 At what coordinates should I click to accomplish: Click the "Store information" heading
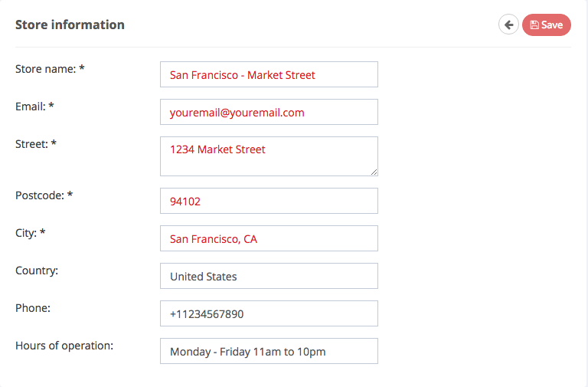pyautogui.click(x=70, y=25)
